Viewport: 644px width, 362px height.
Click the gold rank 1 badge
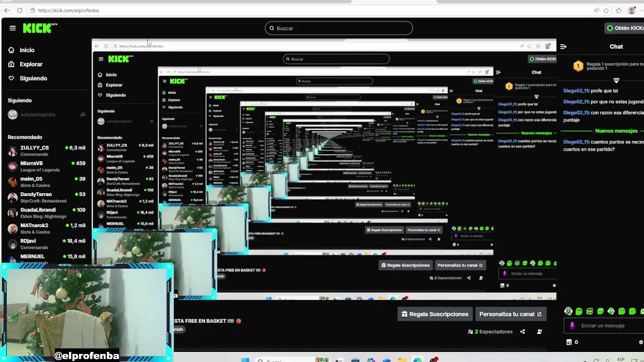578,66
